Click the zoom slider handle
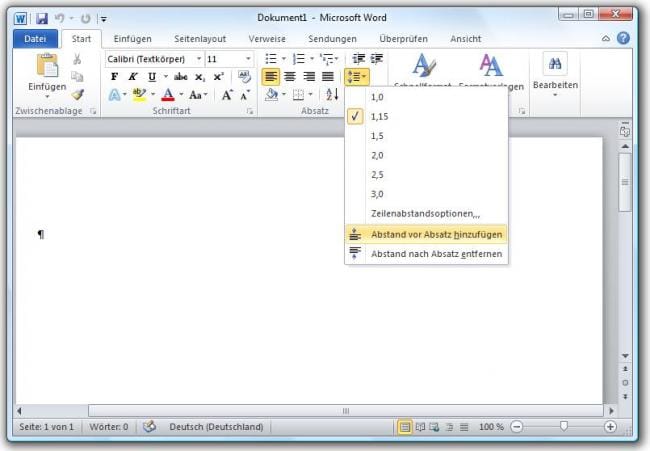650x451 pixels. click(x=563, y=426)
